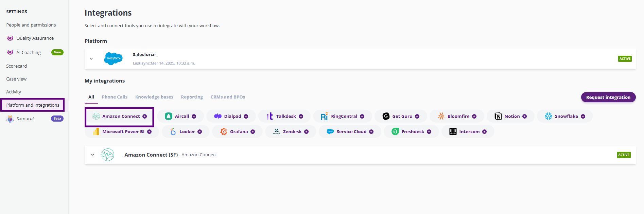Click the Salesforce cloud logo
Image resolution: width=644 pixels, height=214 pixels.
113,59
